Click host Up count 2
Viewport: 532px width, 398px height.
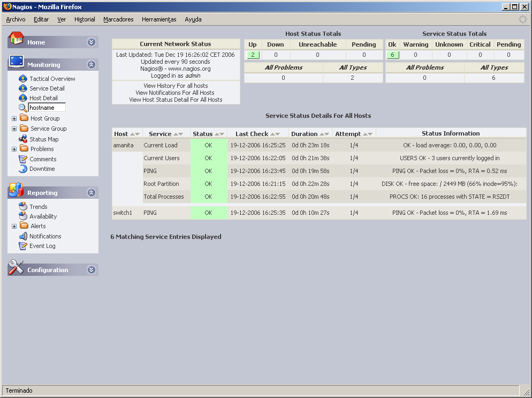[253, 55]
